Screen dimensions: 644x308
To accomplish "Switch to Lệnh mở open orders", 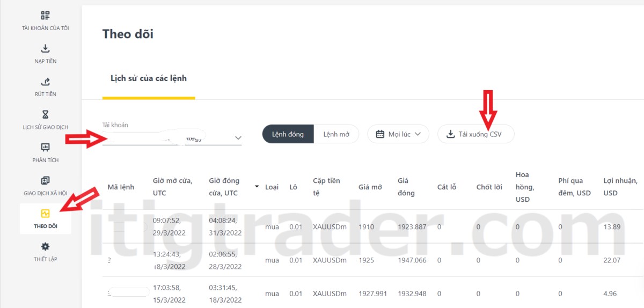I will tap(336, 134).
